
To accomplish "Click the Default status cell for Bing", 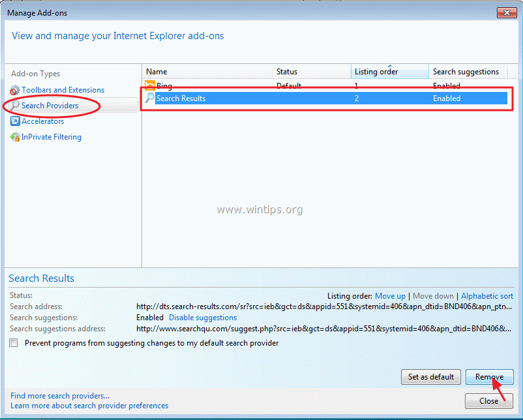I will tap(289, 85).
